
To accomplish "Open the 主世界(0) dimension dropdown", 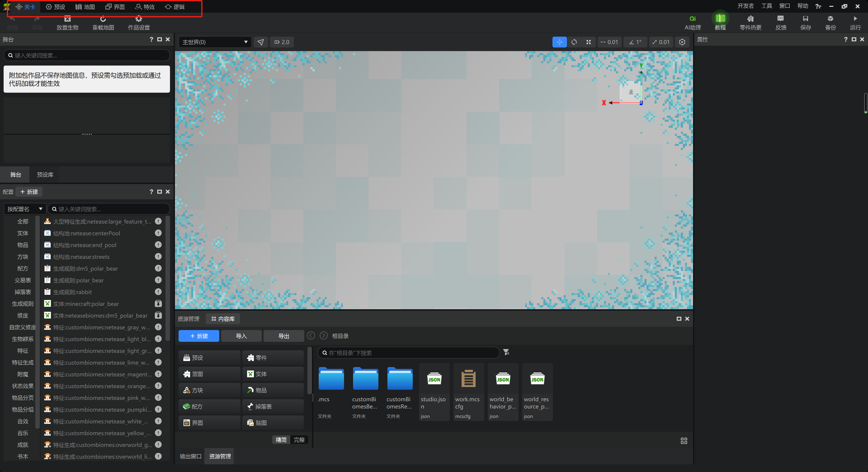I will [215, 42].
